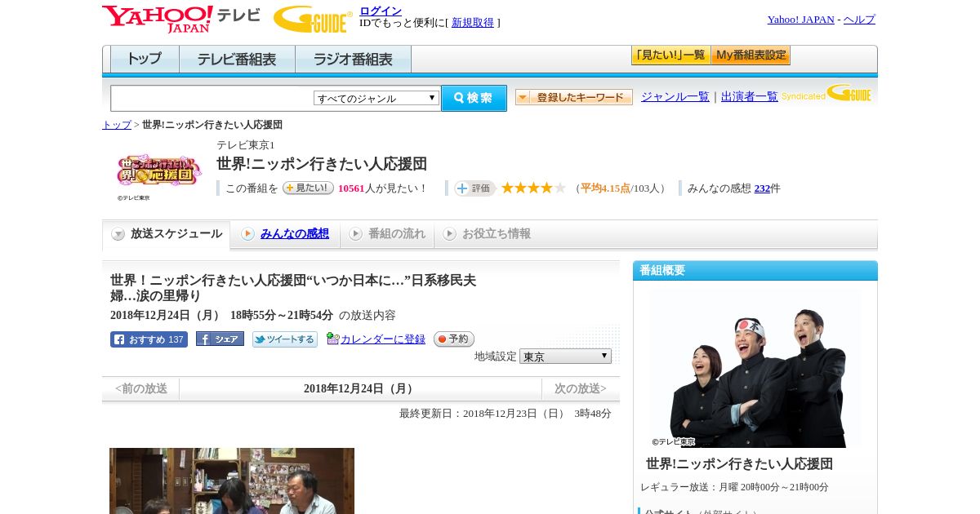Expand the 地域設定 東京 region dropdown

(565, 357)
